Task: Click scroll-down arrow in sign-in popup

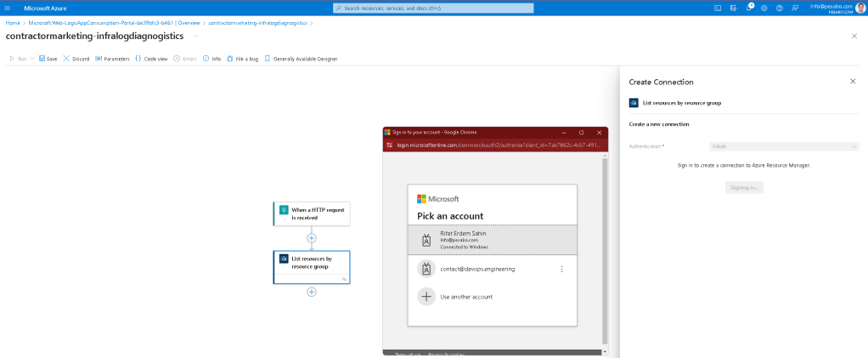Action: 605,352
